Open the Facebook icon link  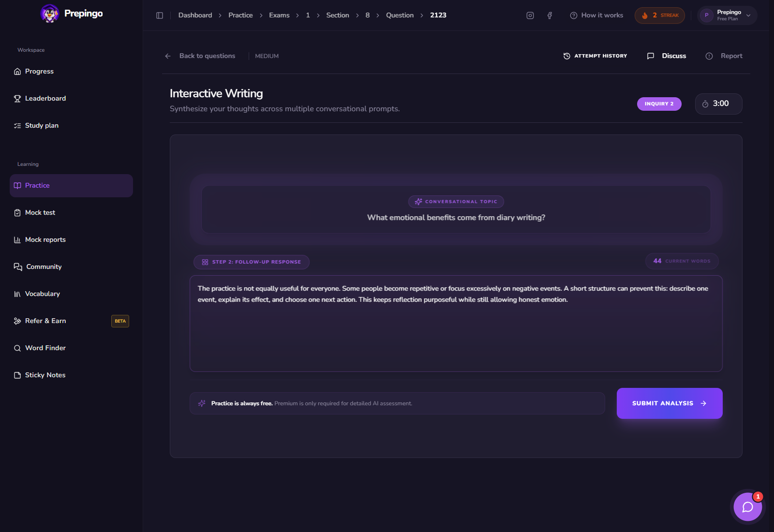tap(550, 15)
